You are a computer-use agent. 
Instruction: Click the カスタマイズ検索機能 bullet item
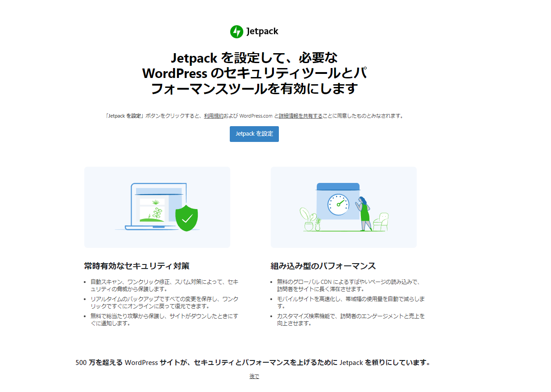coord(351,320)
